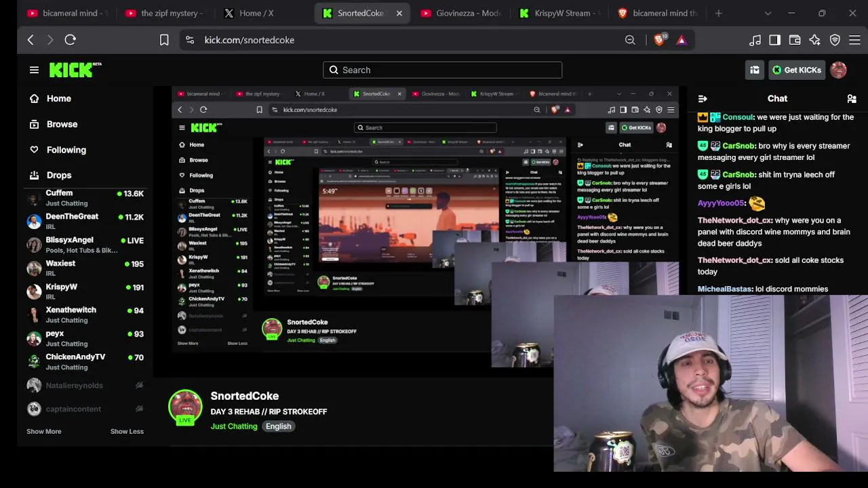Click the emote in AyyyYooo05's message
This screenshot has height=488, width=868.
click(x=757, y=203)
